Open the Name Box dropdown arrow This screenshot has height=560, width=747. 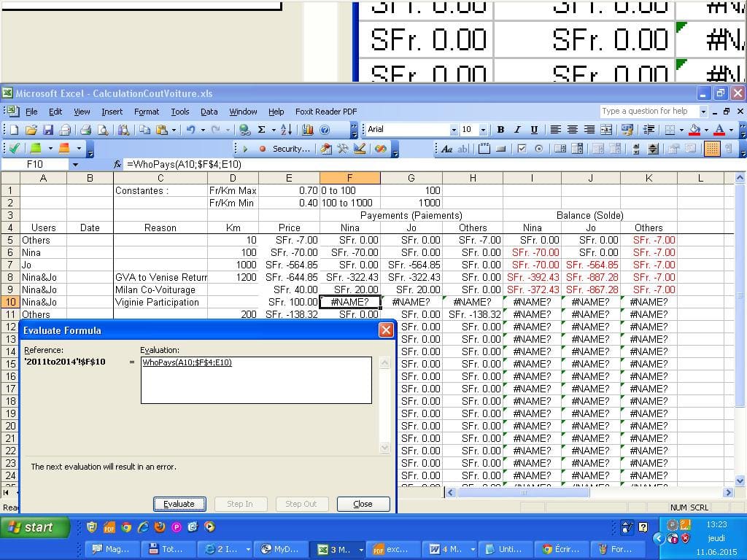click(74, 165)
